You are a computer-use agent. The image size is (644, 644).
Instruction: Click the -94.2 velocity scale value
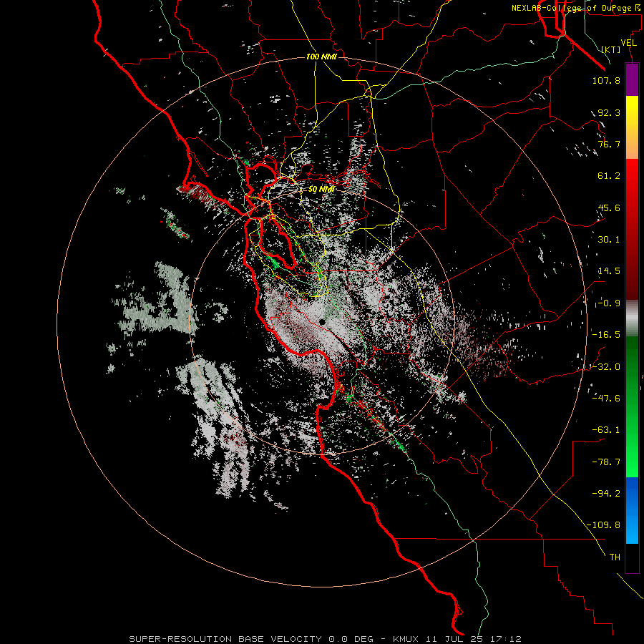[606, 494]
